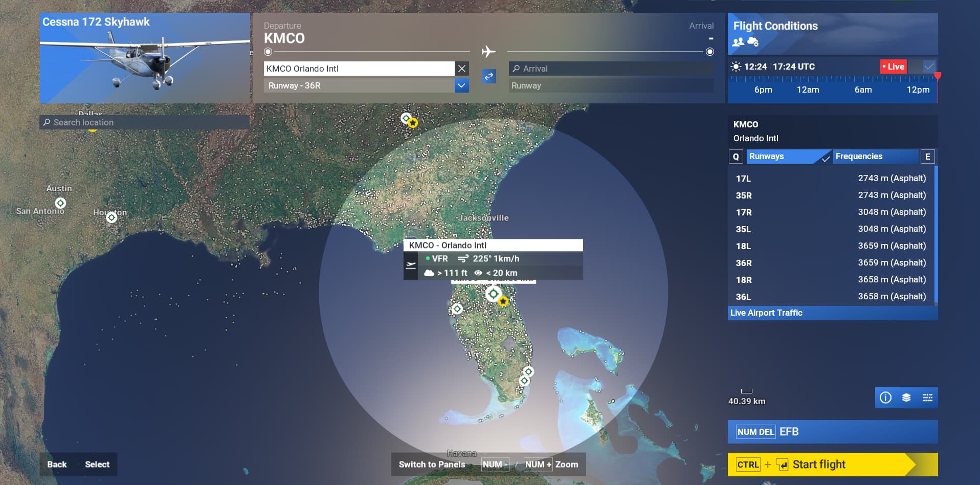Click the departure endpoint radio circle
Image resolution: width=980 pixels, height=485 pixels.
click(x=268, y=52)
